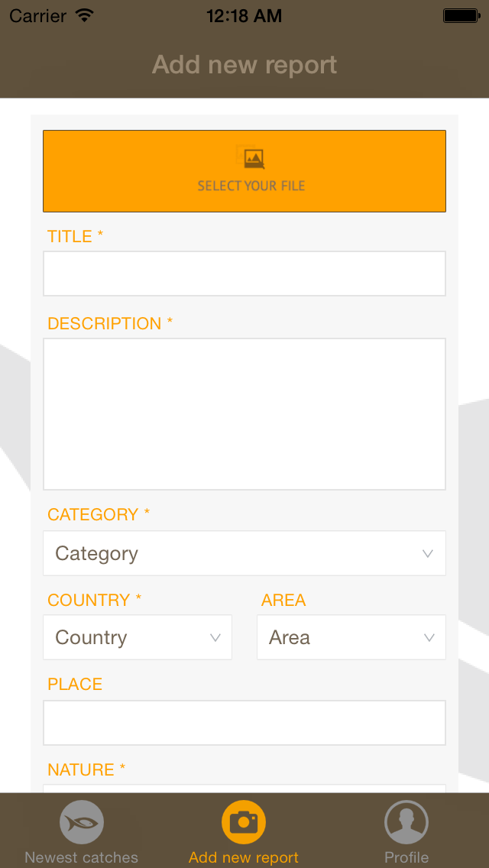Open the Newest catches fish icon
This screenshot has height=868, width=489.
click(82, 823)
